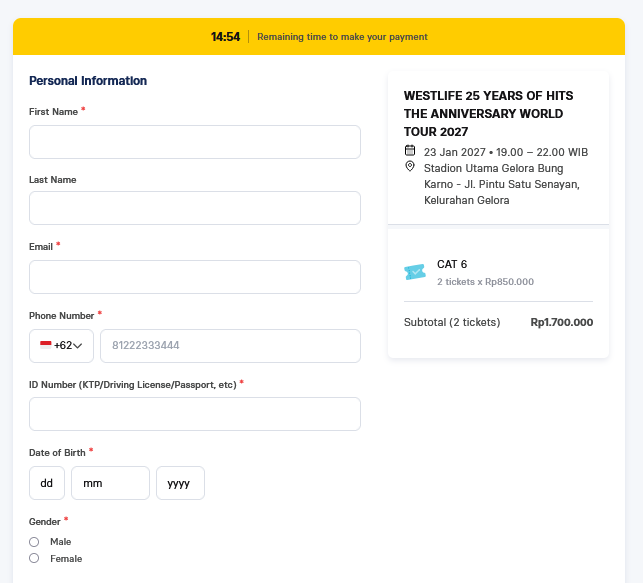Click the 'Date of Birth' field label
Viewport: 643px width, 583px height.
tap(57, 453)
